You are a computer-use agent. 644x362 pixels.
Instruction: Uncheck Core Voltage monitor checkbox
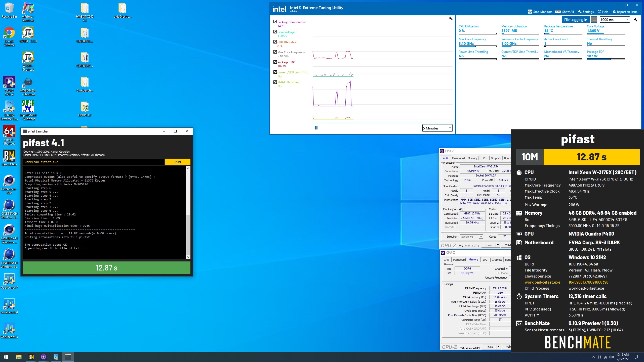[275, 32]
